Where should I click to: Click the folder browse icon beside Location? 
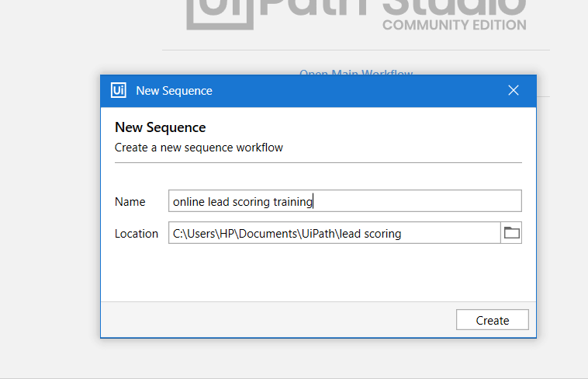pos(511,233)
